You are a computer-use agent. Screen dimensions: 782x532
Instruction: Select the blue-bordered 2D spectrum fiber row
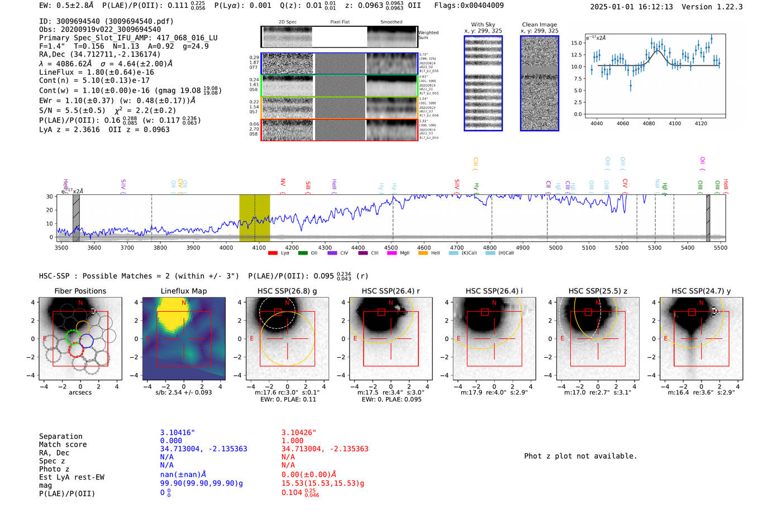(x=339, y=64)
